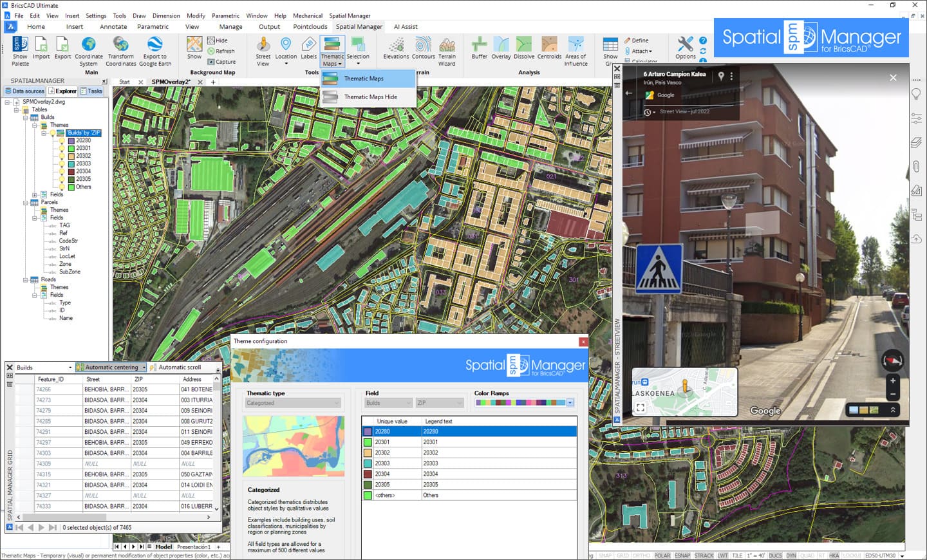927x560 pixels.
Task: Open the Labels tool
Action: click(309, 48)
